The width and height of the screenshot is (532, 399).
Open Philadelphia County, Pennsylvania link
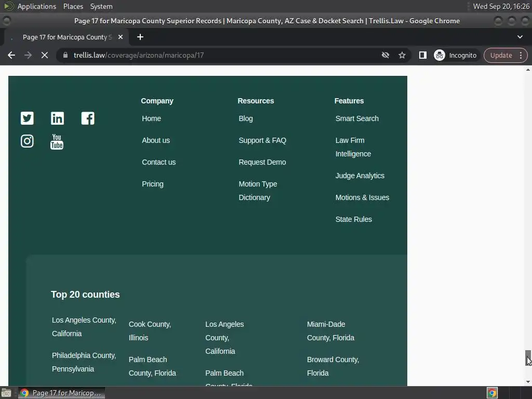pyautogui.click(x=84, y=362)
